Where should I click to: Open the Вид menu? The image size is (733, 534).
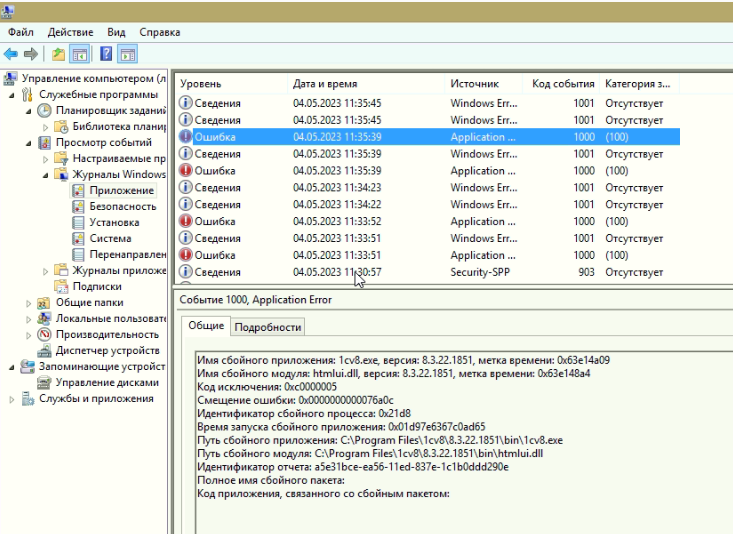[x=116, y=32]
